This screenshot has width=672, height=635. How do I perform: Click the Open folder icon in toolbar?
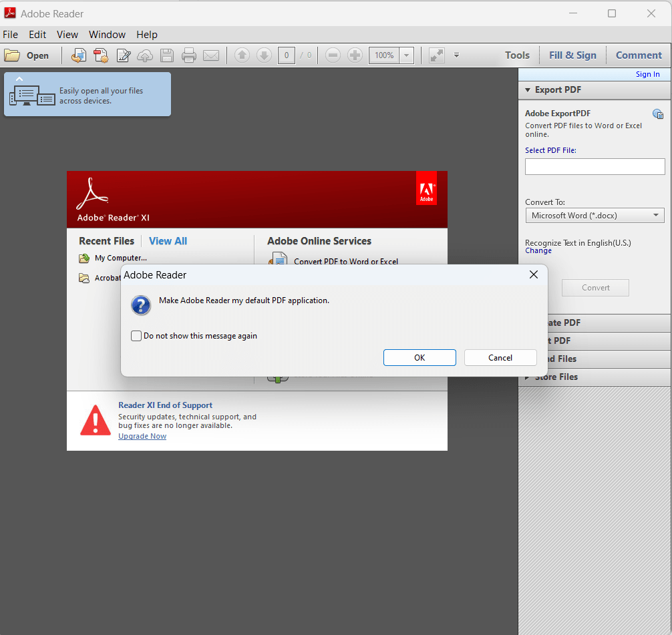pyautogui.click(x=12, y=55)
